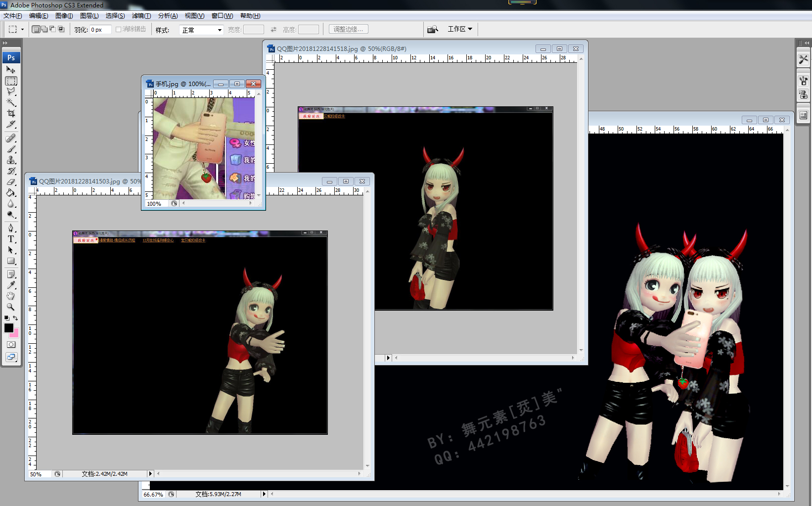Select the Notes tool

pos(11,274)
